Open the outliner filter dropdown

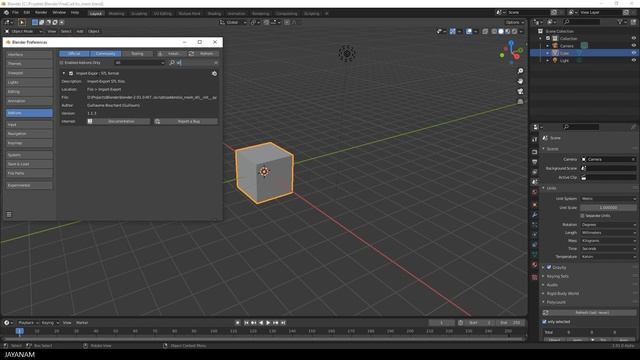tap(622, 22)
